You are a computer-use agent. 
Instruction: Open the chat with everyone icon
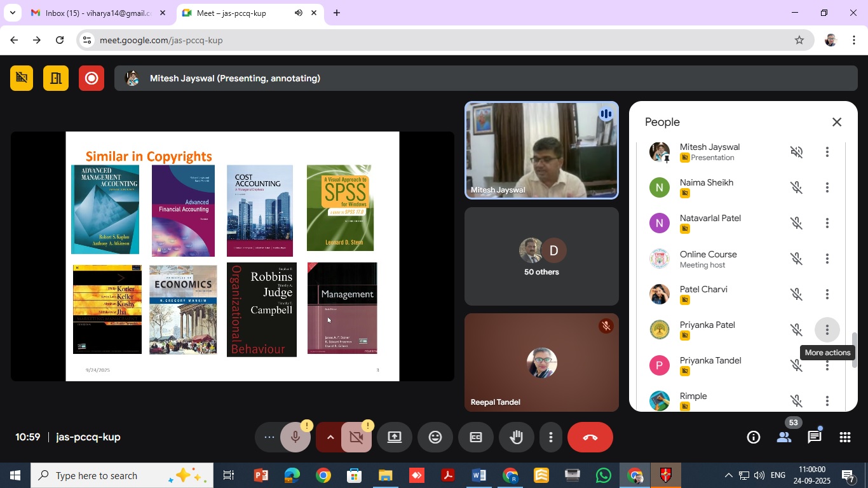coord(815,437)
